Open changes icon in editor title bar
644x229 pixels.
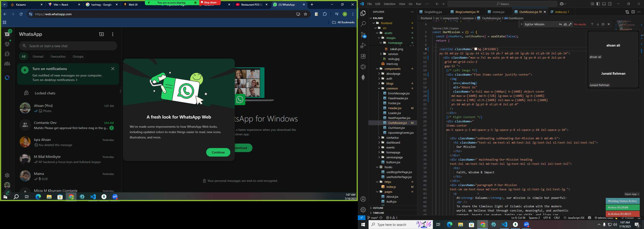click(627, 12)
